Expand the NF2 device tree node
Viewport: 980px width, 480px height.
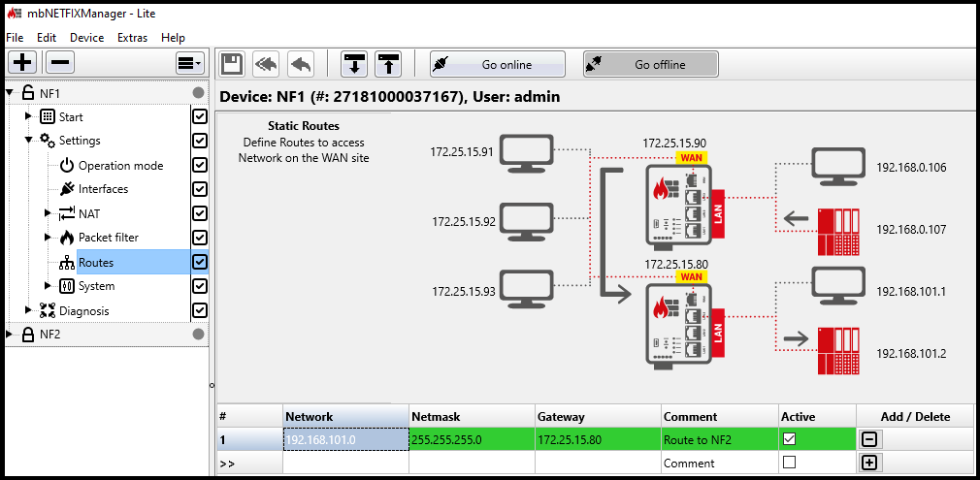(10, 335)
